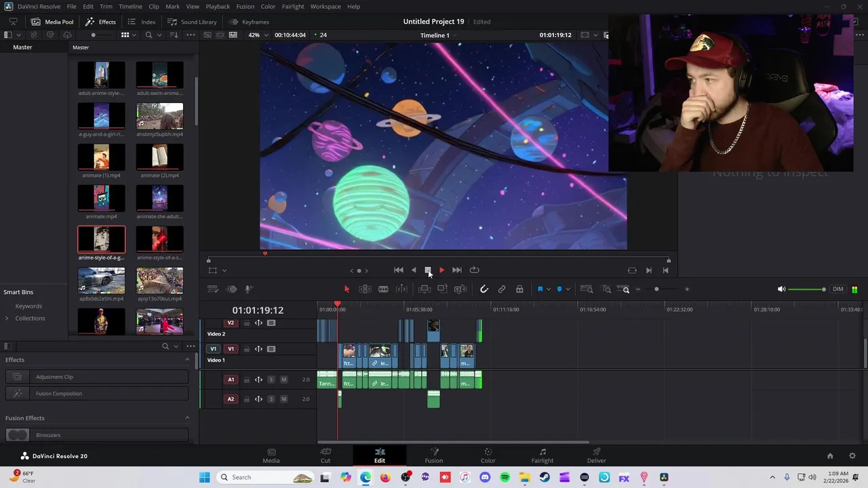Solo audio track A1
This screenshot has height=488, width=868.
[x=271, y=380]
